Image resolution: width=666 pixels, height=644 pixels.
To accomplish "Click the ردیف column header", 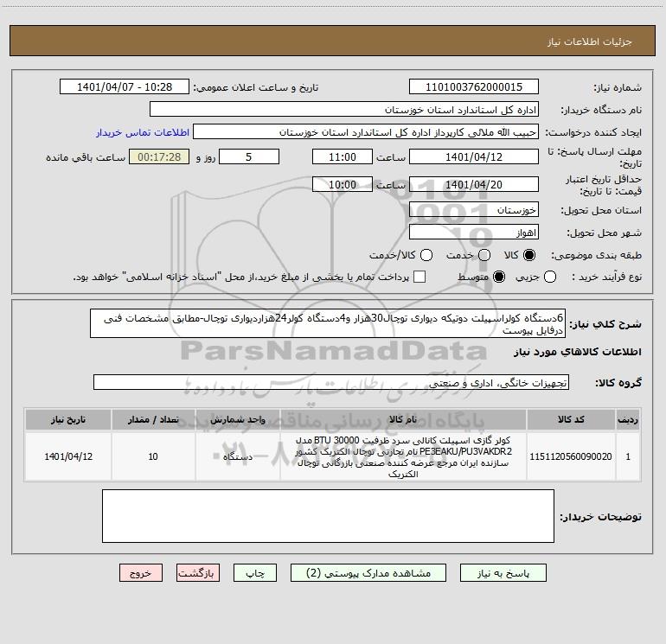I will (628, 419).
